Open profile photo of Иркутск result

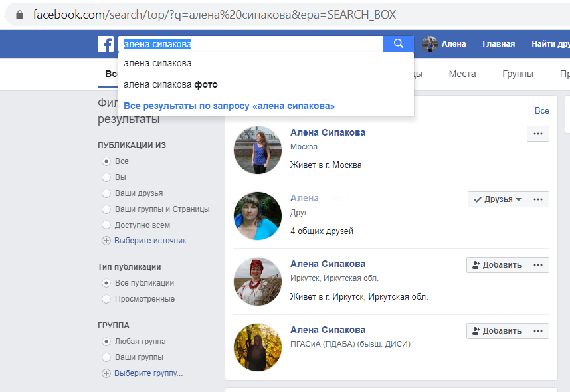[x=258, y=282]
